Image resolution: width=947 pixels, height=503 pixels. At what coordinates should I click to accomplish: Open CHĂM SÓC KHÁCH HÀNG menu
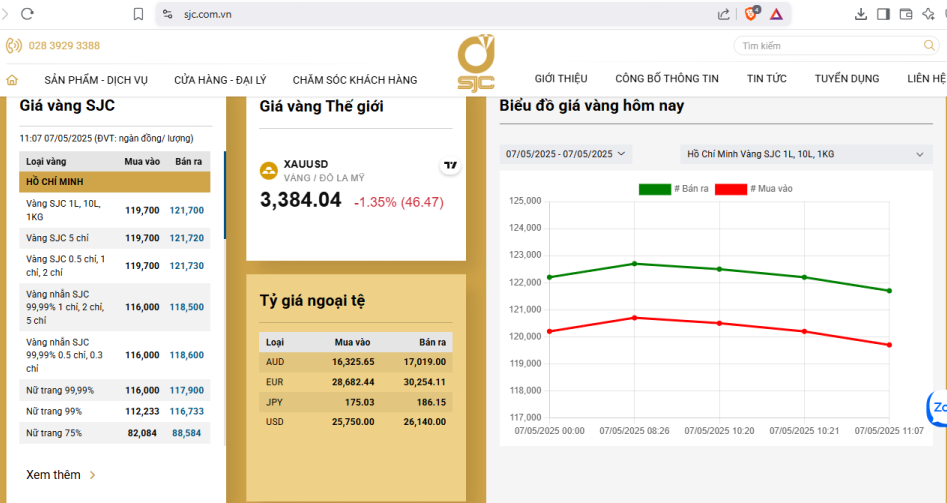point(355,80)
